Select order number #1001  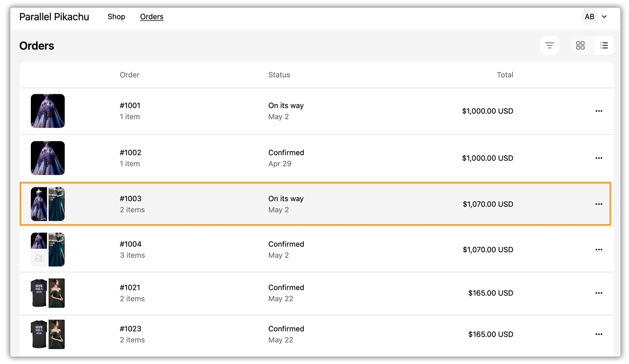pos(130,106)
